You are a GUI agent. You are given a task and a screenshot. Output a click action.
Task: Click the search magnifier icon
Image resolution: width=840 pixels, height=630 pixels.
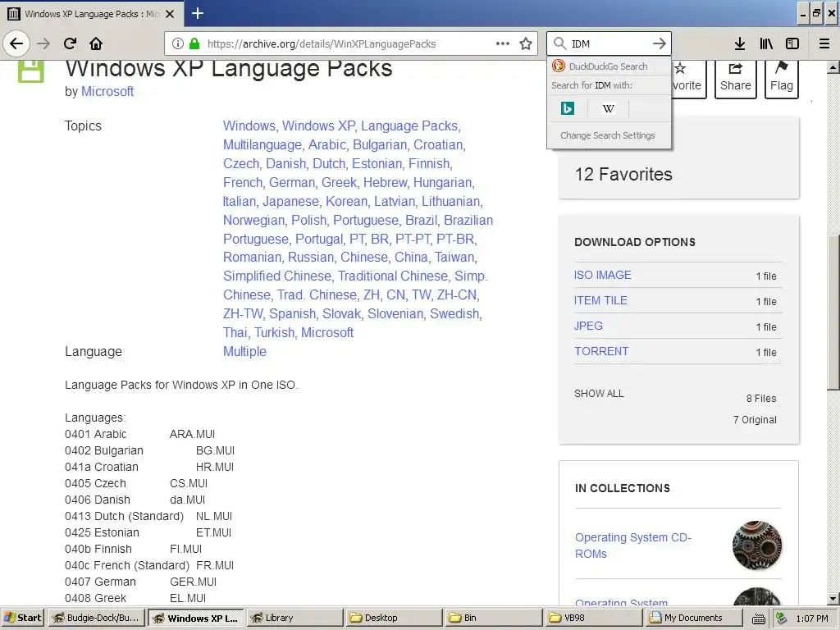click(559, 43)
